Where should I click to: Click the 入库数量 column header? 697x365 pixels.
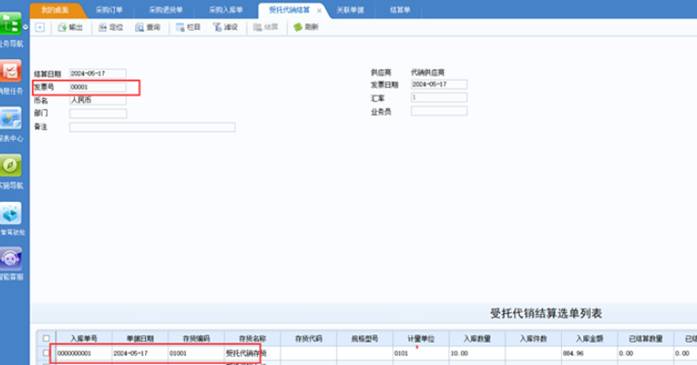point(477,339)
